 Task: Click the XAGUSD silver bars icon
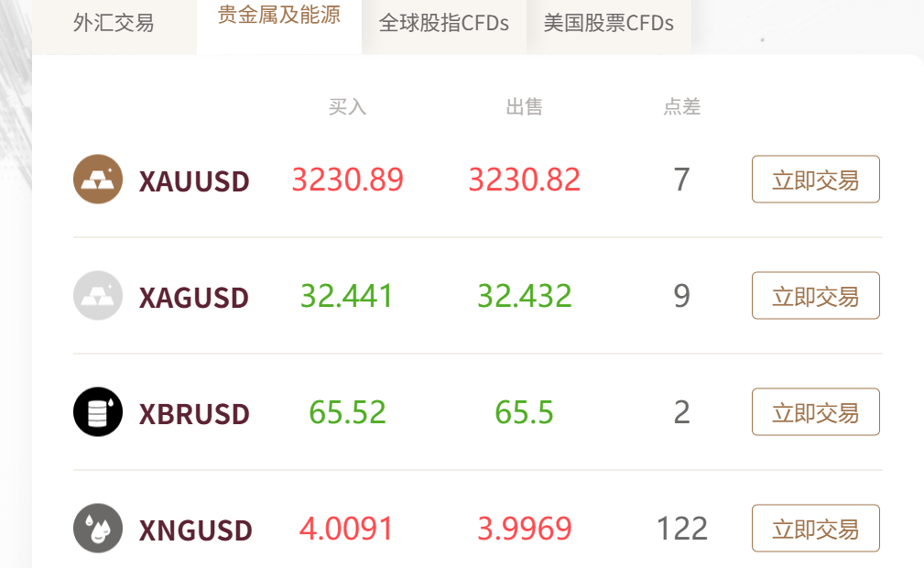pyautogui.click(x=98, y=296)
